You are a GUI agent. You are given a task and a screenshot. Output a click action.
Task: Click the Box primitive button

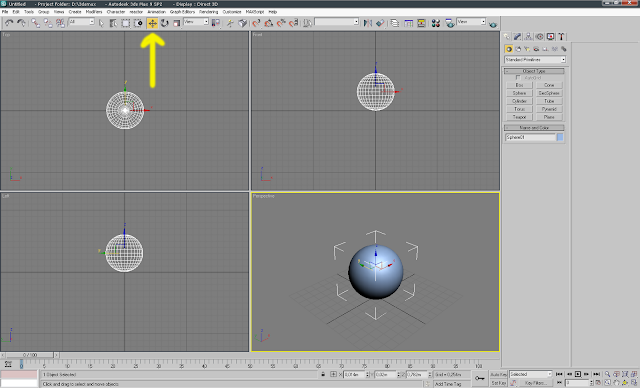(x=519, y=85)
